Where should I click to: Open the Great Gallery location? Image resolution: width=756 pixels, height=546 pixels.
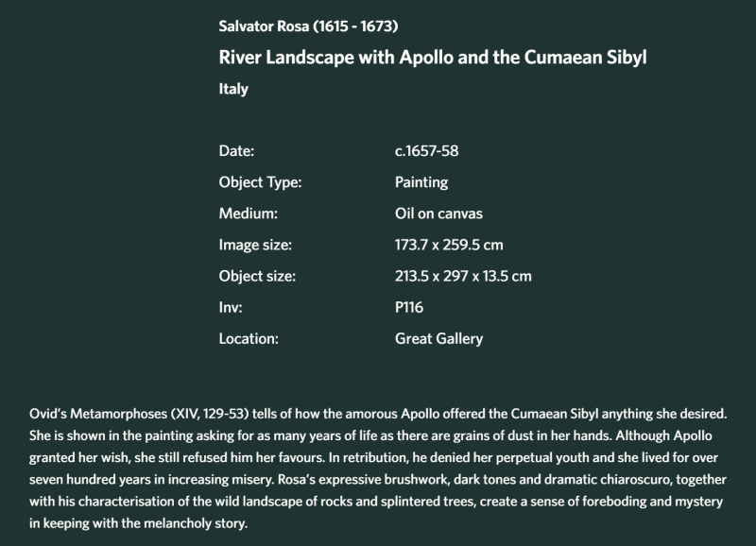tap(438, 339)
